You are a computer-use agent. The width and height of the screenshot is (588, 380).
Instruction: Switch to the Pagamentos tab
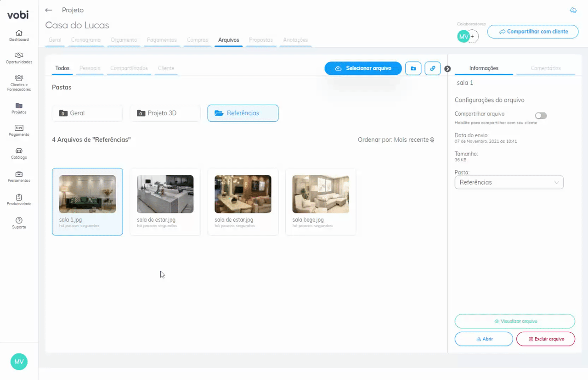tap(162, 40)
